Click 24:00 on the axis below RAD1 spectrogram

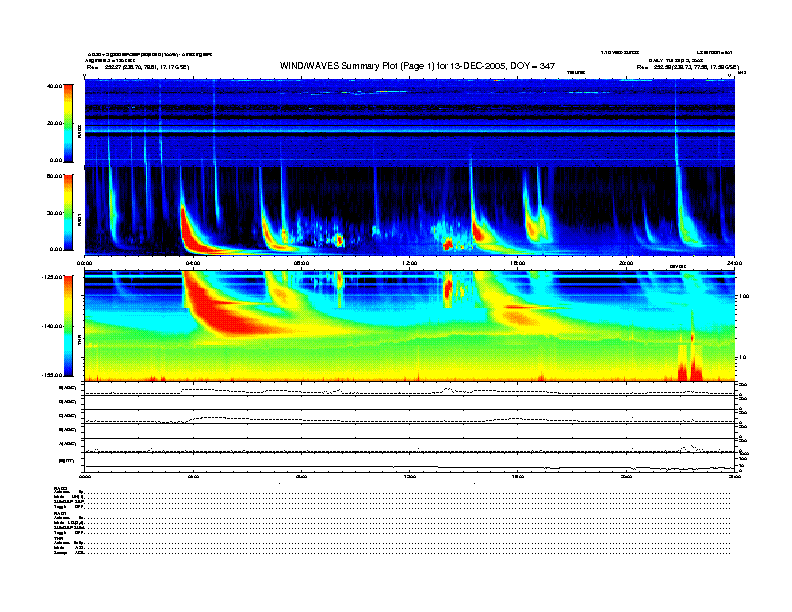click(734, 263)
